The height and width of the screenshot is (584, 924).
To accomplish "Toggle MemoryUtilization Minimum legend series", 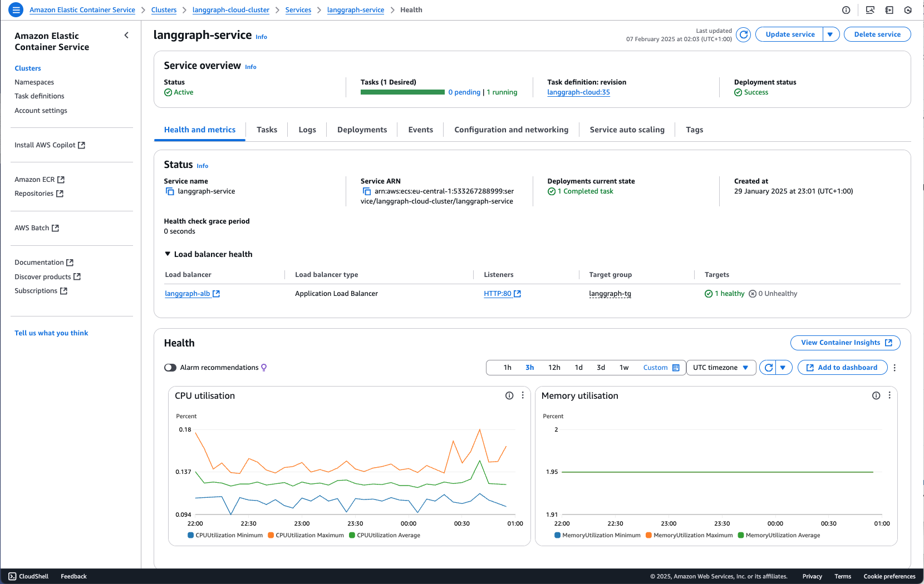I will pos(597,535).
